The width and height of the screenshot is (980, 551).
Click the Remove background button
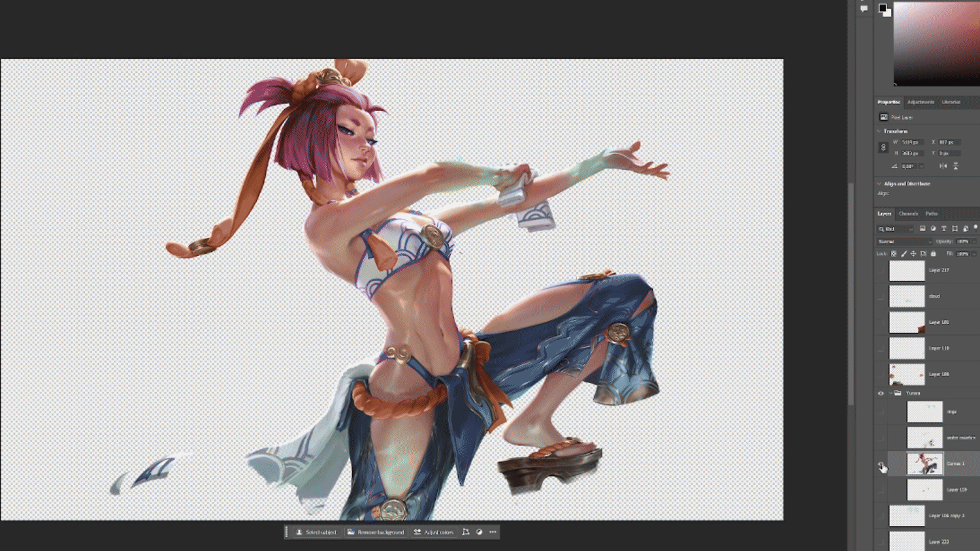pos(376,532)
